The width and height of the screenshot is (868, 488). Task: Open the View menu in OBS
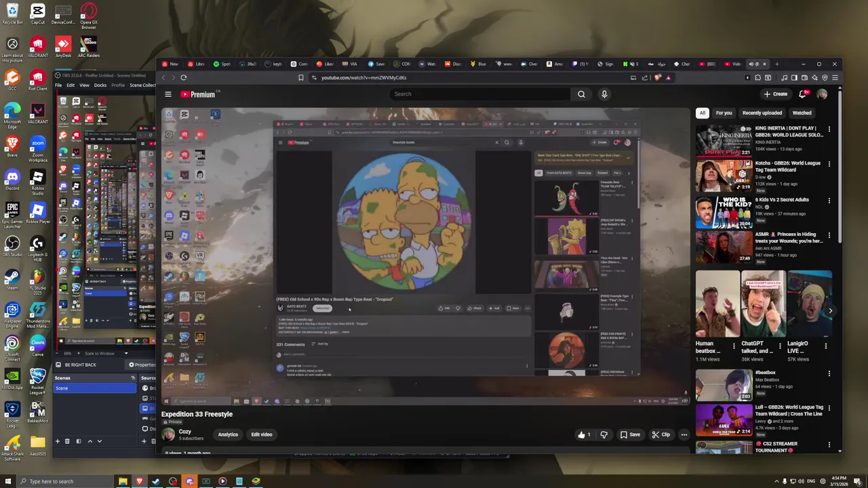(84, 85)
